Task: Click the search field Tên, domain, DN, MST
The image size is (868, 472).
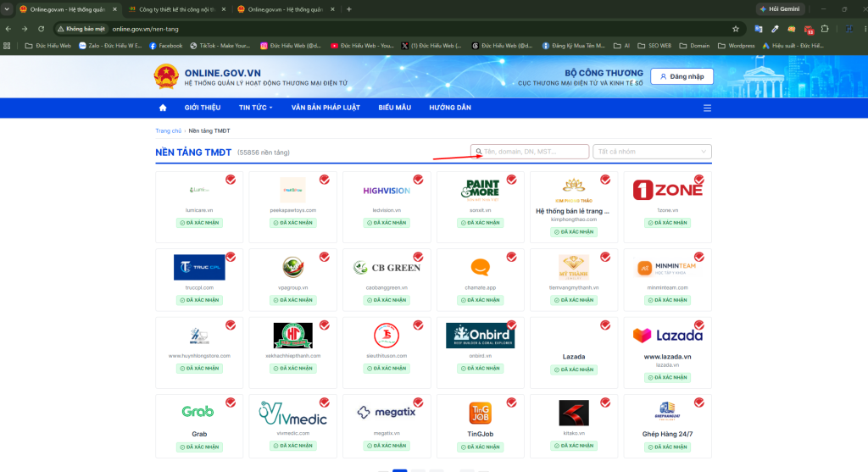Action: click(530, 152)
